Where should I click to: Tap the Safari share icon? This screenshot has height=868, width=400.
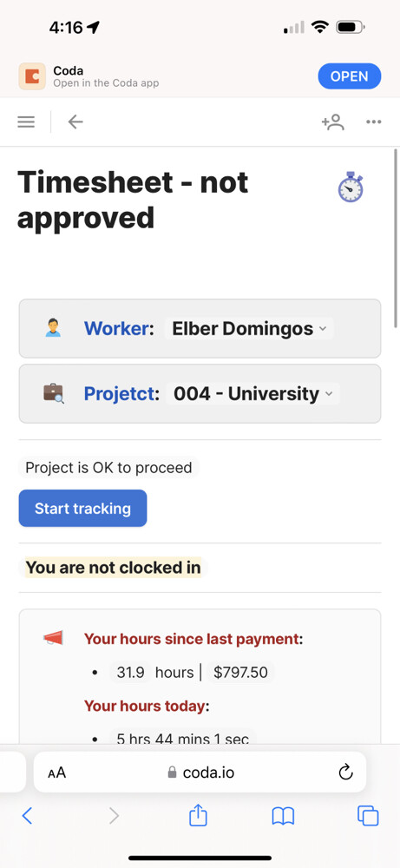coord(198,815)
